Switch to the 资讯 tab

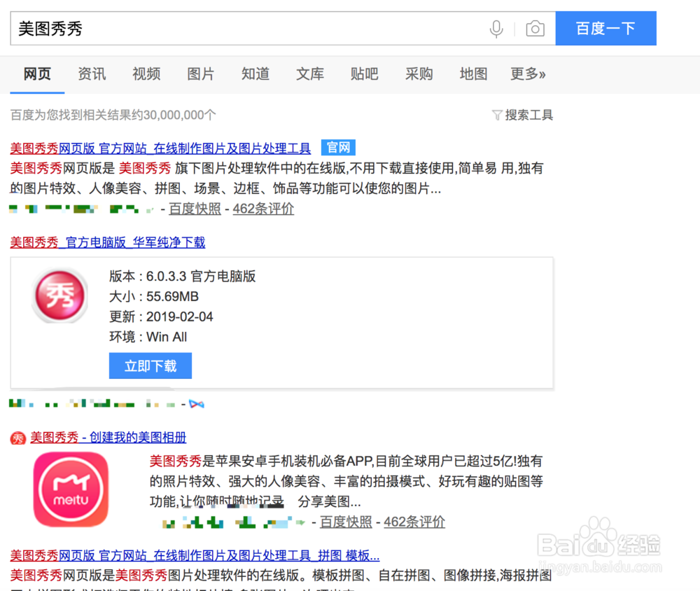pos(92,74)
